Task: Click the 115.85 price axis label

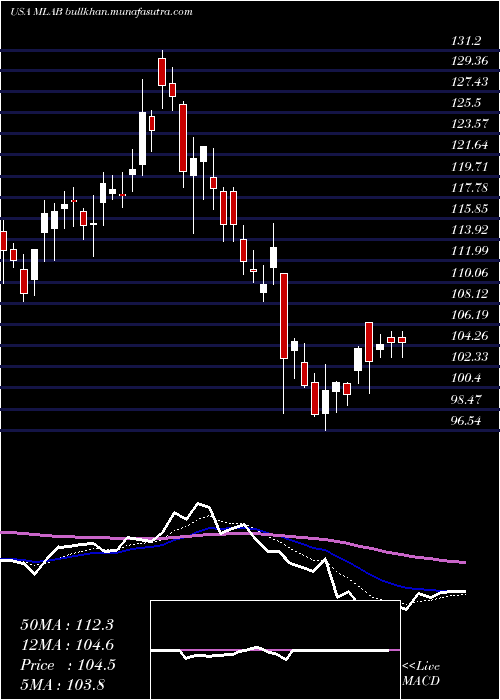Action: [469, 208]
